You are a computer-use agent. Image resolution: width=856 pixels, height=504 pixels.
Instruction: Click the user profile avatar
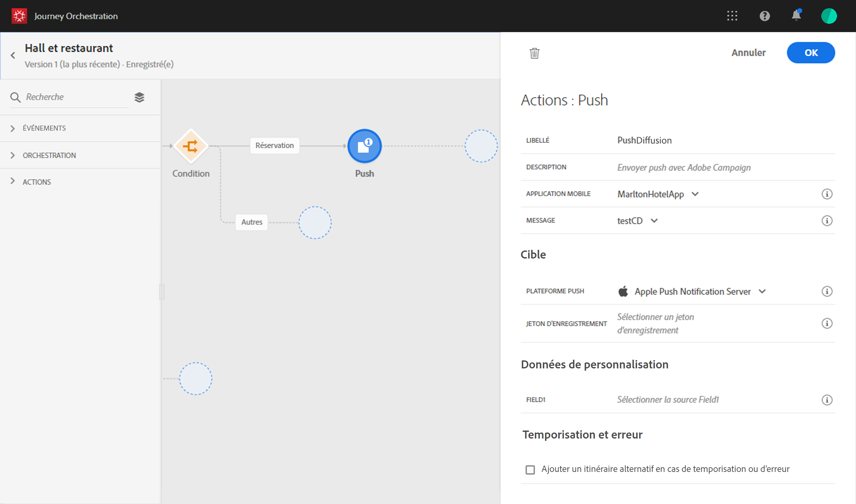click(x=829, y=16)
